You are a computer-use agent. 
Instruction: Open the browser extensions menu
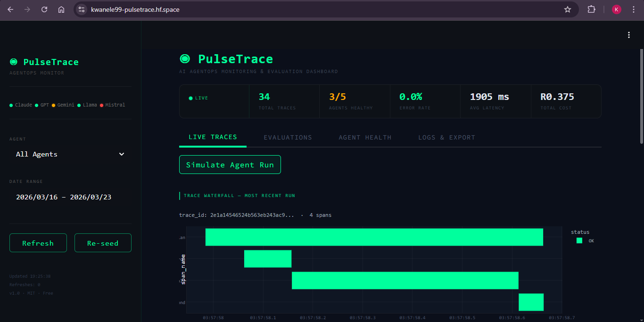pos(591,9)
